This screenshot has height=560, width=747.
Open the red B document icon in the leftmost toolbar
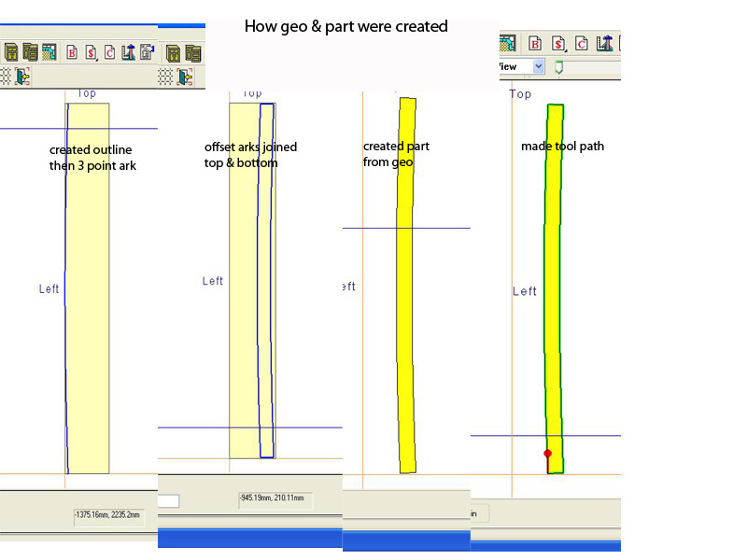tap(73, 51)
